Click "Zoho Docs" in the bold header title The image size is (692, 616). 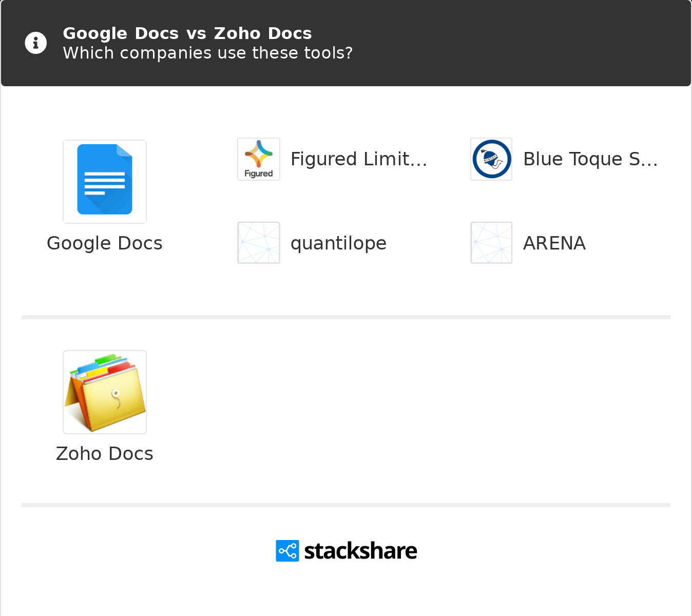(x=263, y=33)
